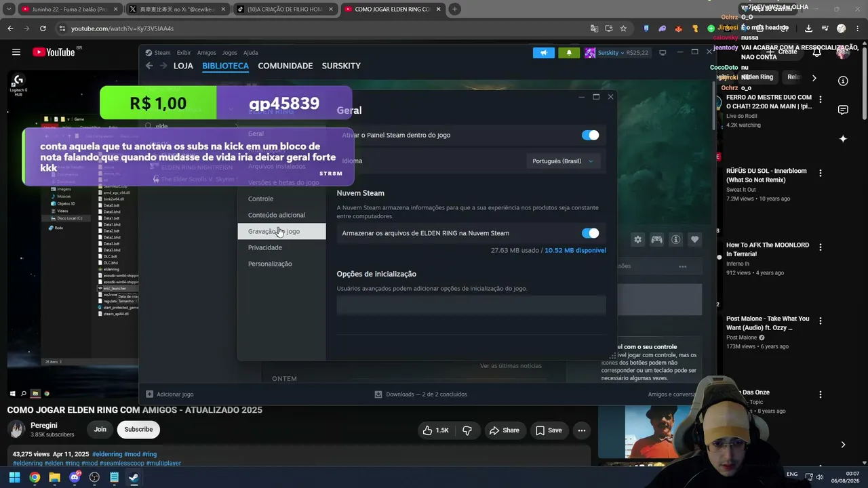Image resolution: width=868 pixels, height=488 pixels.
Task: Open Steam from the Windows taskbar
Action: 134,477
